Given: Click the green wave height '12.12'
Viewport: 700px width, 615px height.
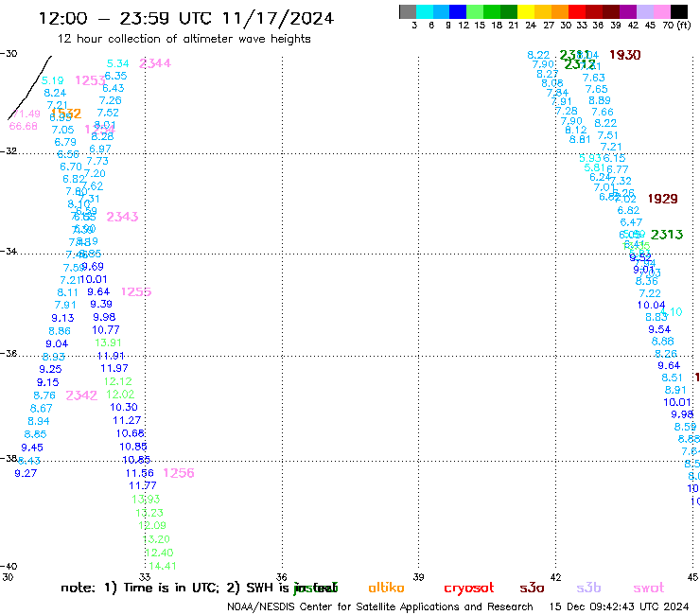Looking at the screenshot, I should 118,381.
